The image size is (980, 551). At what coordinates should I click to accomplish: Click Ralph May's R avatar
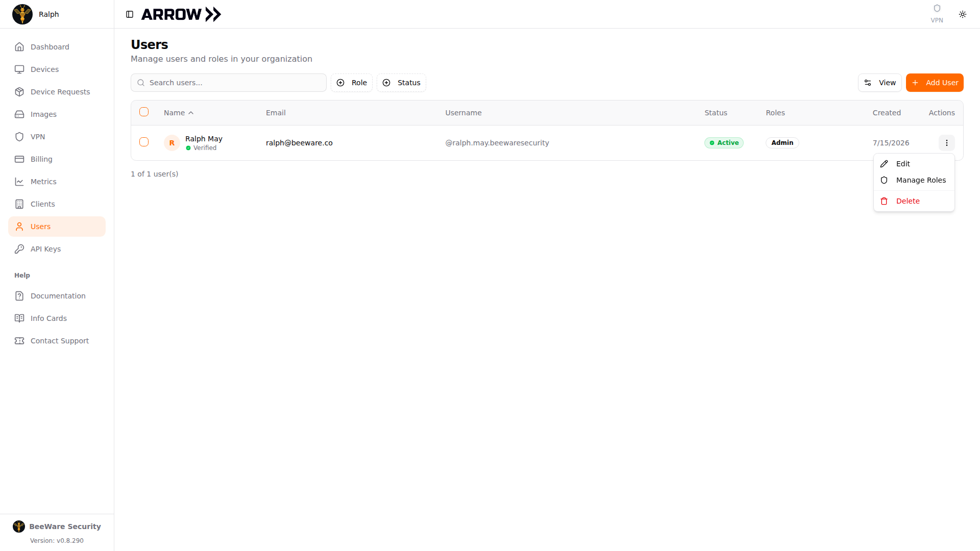click(172, 143)
